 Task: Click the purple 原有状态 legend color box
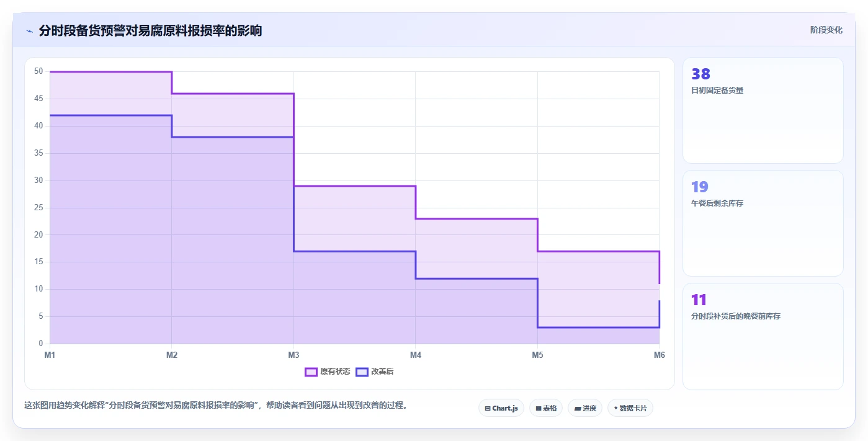(311, 372)
